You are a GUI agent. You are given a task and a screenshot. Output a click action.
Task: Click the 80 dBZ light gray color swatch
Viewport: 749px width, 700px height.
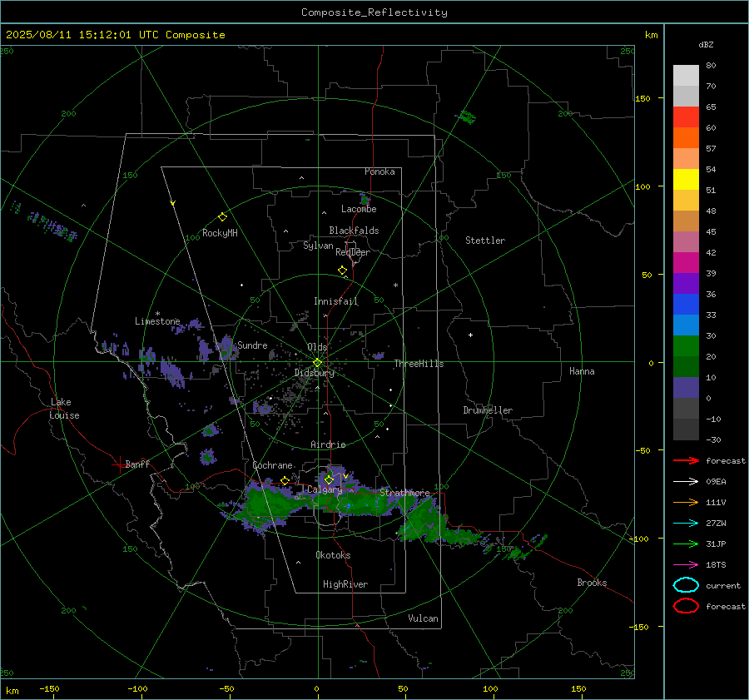coord(686,75)
